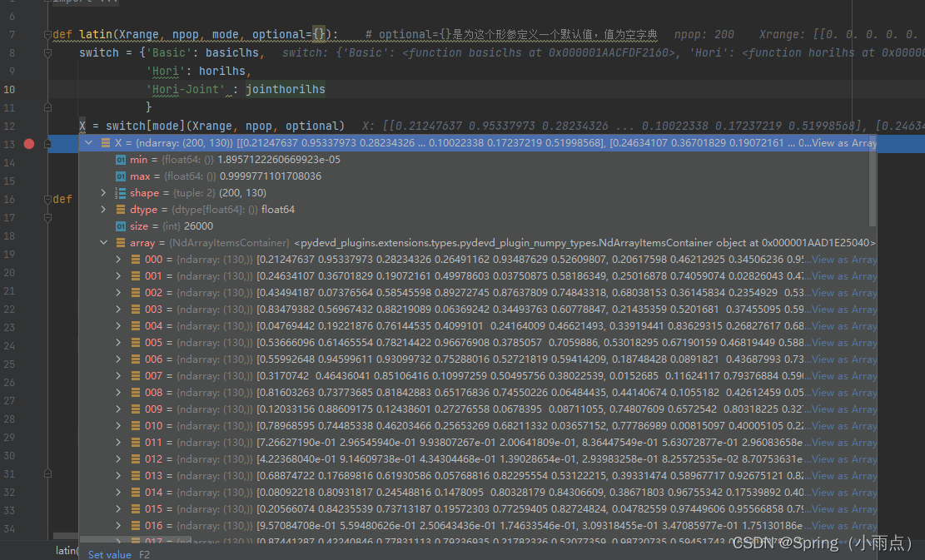This screenshot has height=560, width=925.
Task: Expand array row 011
Action: 118,442
